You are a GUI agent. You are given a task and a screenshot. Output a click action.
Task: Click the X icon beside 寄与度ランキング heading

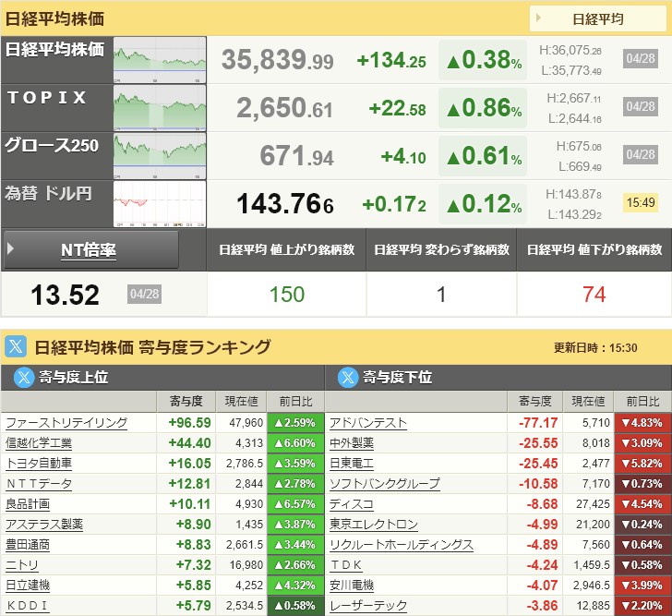16,346
